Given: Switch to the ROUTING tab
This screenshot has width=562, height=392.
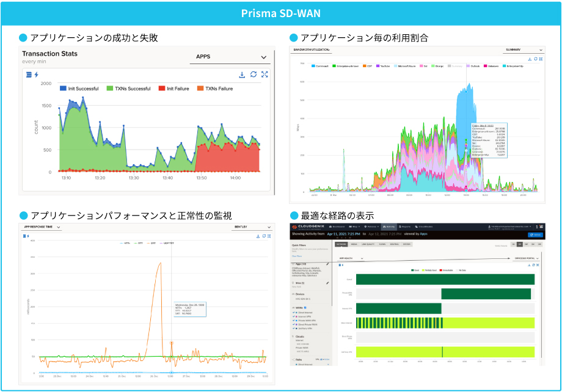Looking at the screenshot, I should click(394, 244).
